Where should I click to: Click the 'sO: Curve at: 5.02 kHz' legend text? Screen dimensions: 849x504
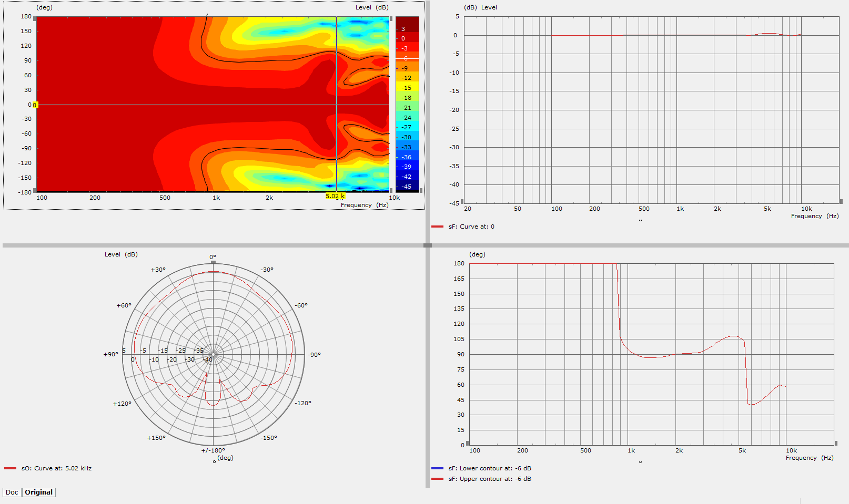56,468
